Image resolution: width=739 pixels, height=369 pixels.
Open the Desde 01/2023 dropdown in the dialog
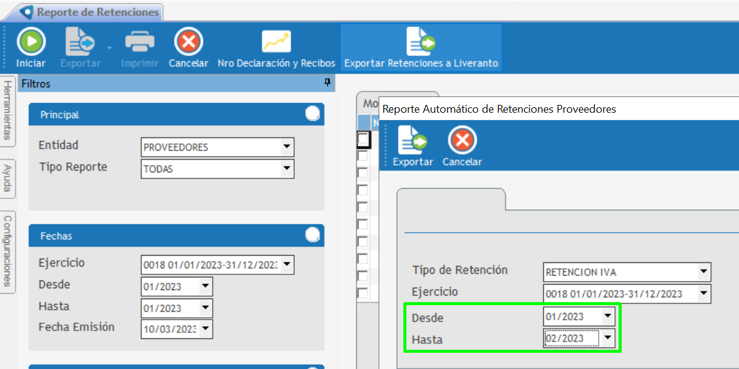(608, 316)
